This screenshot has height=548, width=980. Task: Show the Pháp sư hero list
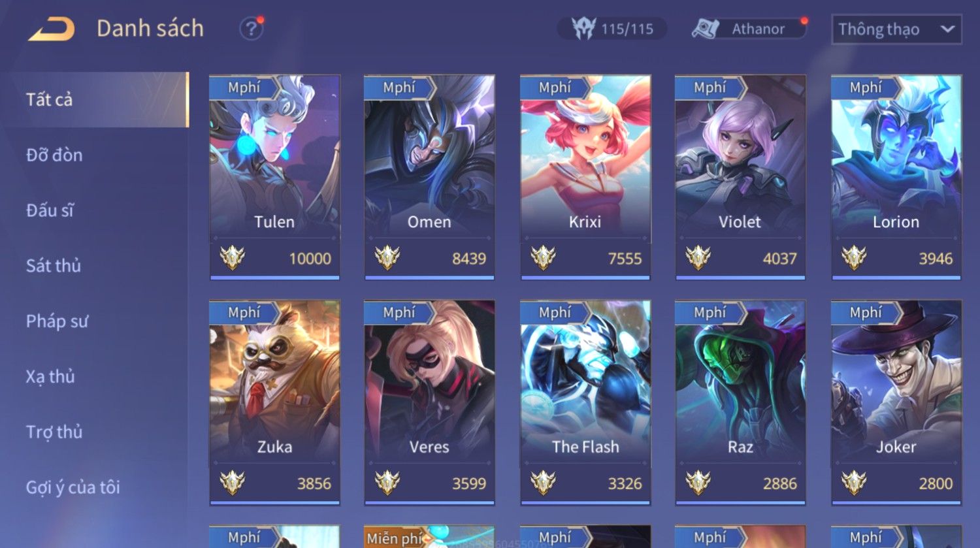[x=57, y=321]
